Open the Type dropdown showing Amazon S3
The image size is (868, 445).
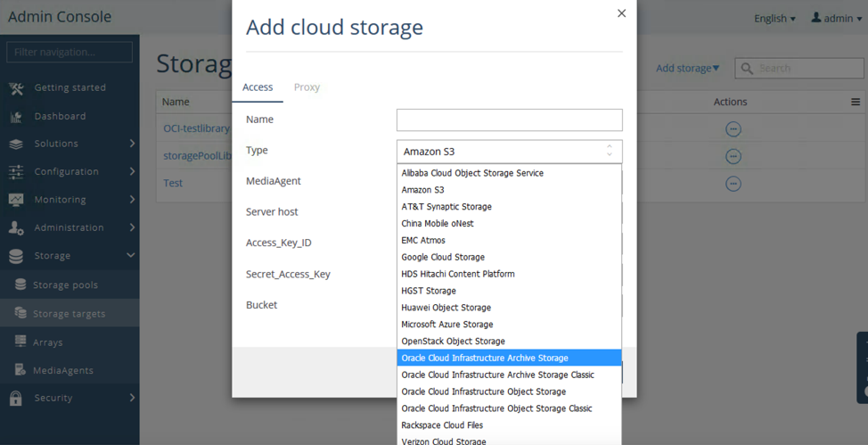pos(509,152)
